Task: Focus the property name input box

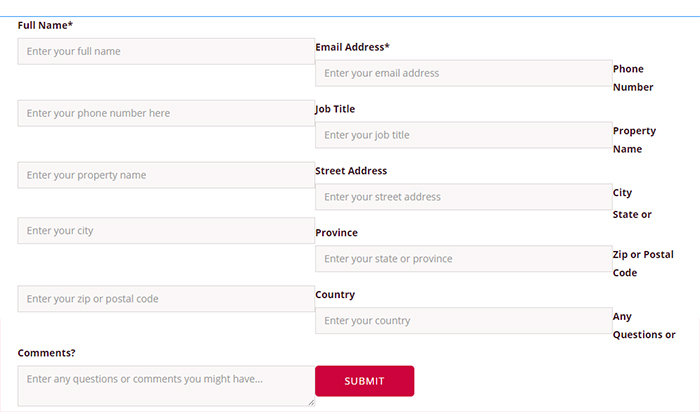Action: pyautogui.click(x=166, y=175)
